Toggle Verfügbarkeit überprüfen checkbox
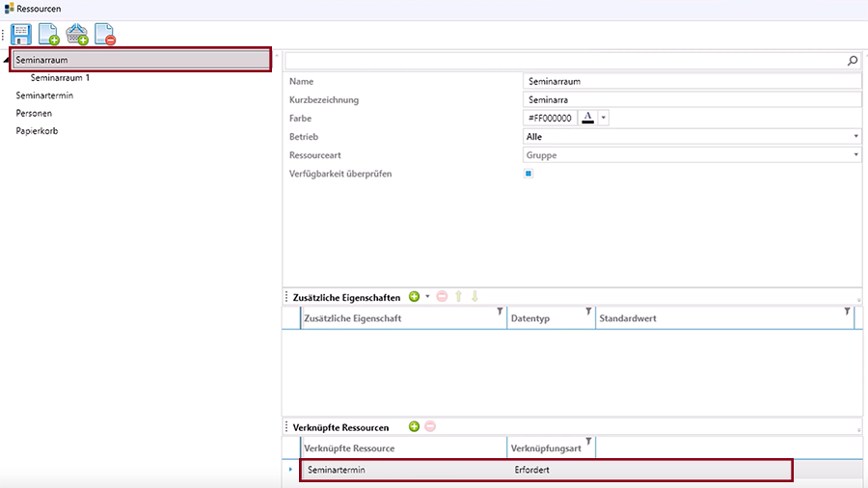This screenshot has height=488, width=868. (x=529, y=174)
